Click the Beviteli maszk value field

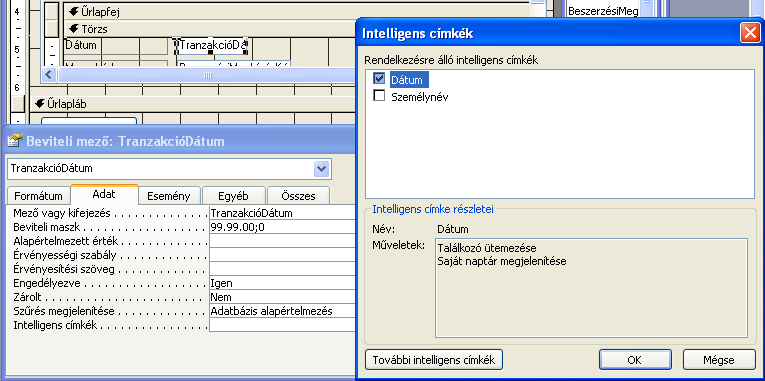[282, 227]
